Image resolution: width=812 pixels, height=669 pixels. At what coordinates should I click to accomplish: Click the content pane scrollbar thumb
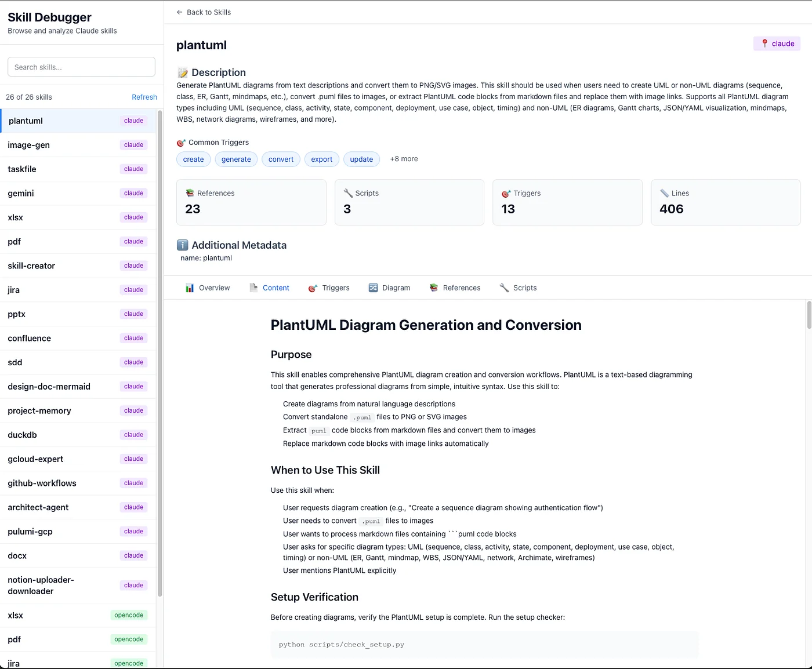point(809,315)
